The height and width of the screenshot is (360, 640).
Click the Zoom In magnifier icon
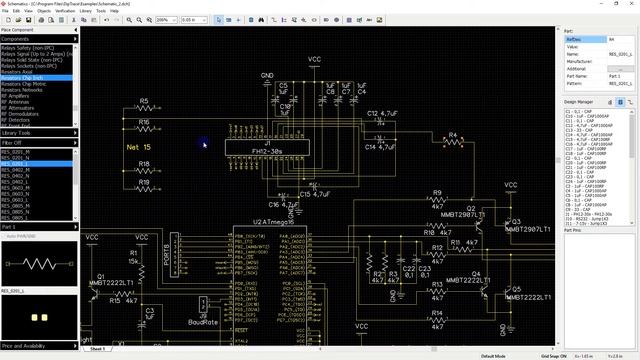click(129, 20)
